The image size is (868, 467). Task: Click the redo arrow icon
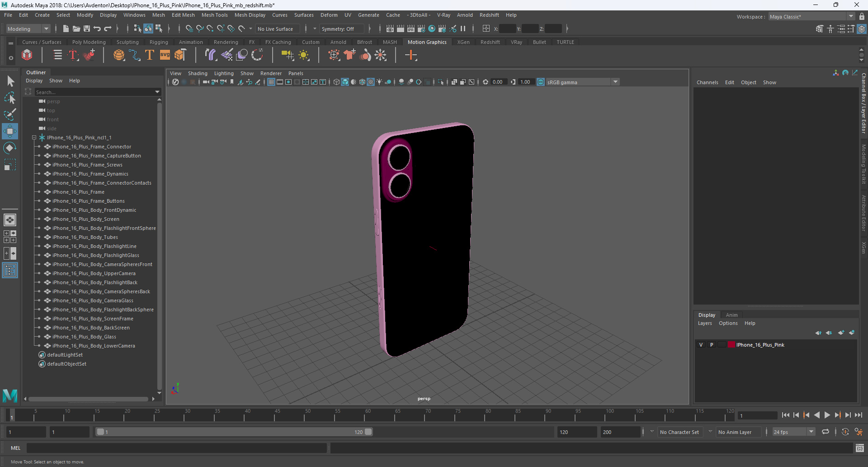[108, 29]
